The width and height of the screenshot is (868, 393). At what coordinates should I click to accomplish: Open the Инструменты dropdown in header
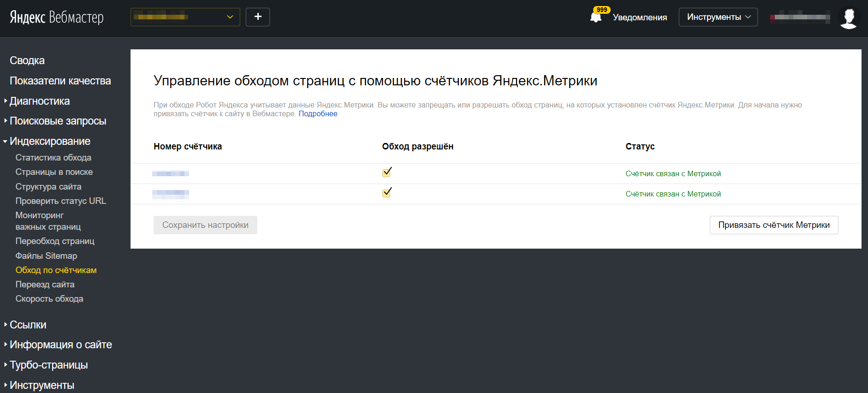click(x=718, y=17)
